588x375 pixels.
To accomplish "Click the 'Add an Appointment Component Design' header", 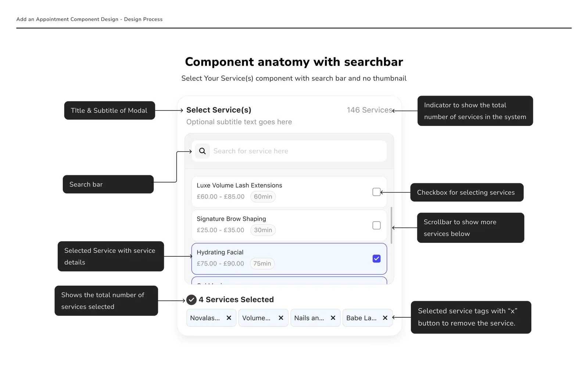I will click(x=89, y=19).
